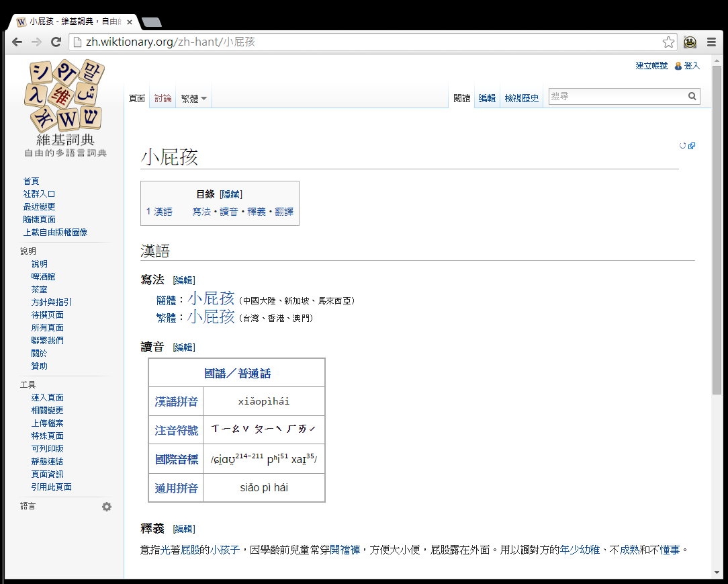Select the 小屁孩 browser tab
Viewport: 728px width, 584px height.
click(75, 22)
